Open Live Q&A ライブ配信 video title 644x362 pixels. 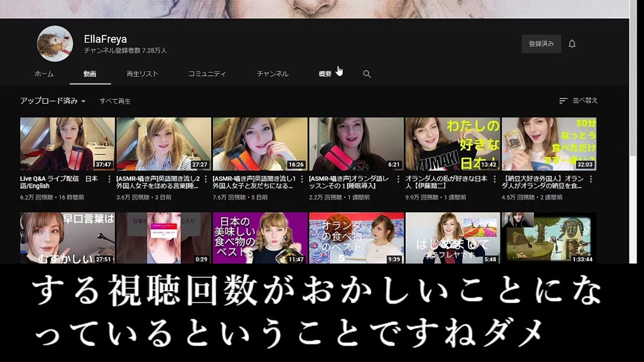59,182
